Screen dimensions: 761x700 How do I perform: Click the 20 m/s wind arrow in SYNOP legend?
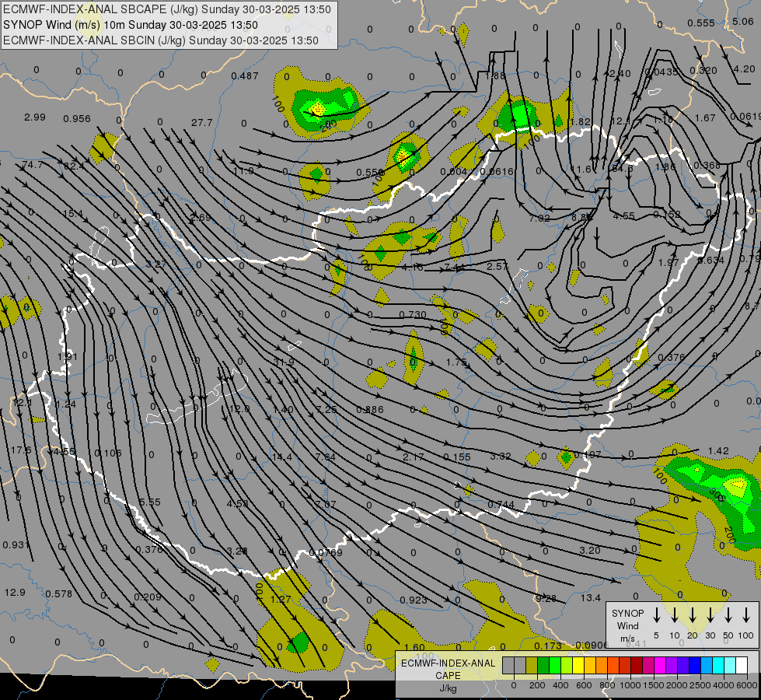click(693, 615)
